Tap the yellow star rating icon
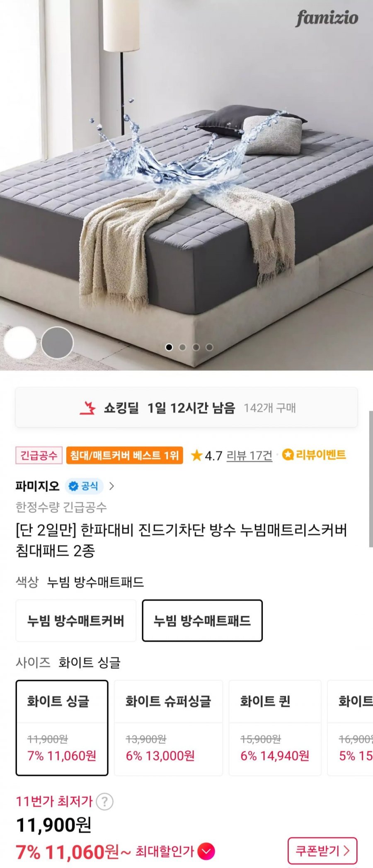This screenshot has height=868, width=373. (x=196, y=456)
